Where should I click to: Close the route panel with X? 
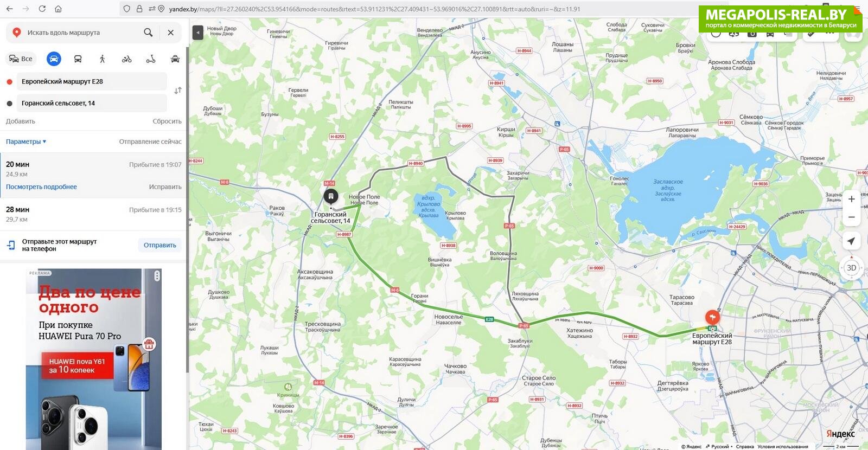click(x=170, y=33)
